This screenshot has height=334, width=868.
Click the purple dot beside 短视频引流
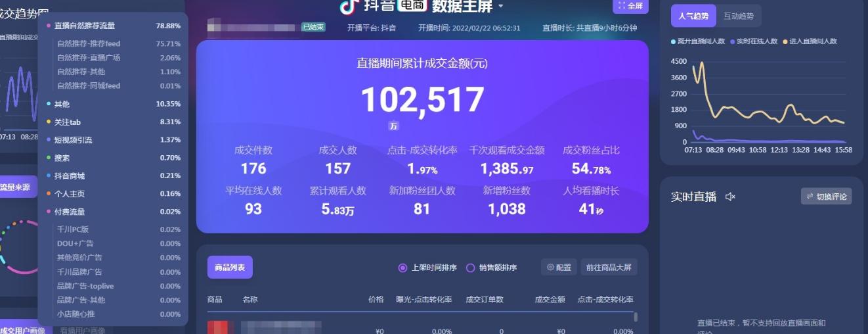coord(49,140)
